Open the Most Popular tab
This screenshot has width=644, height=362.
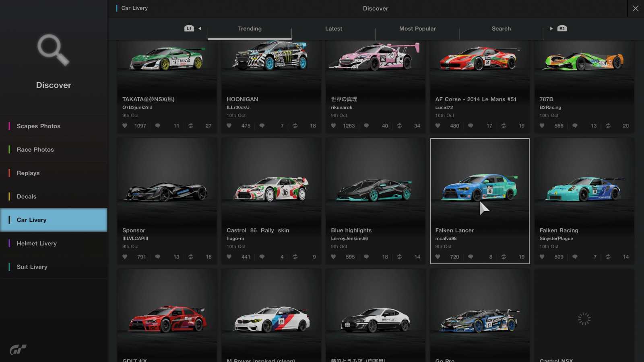(x=417, y=29)
